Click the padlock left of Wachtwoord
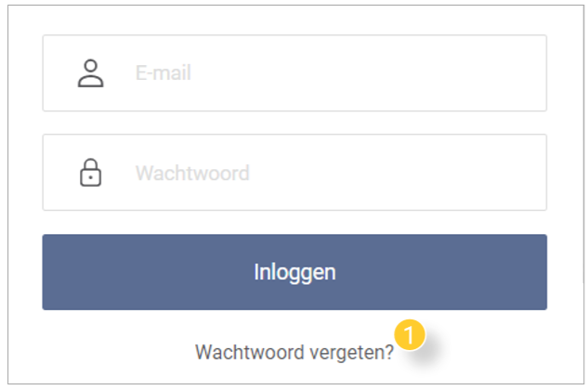 click(x=91, y=173)
